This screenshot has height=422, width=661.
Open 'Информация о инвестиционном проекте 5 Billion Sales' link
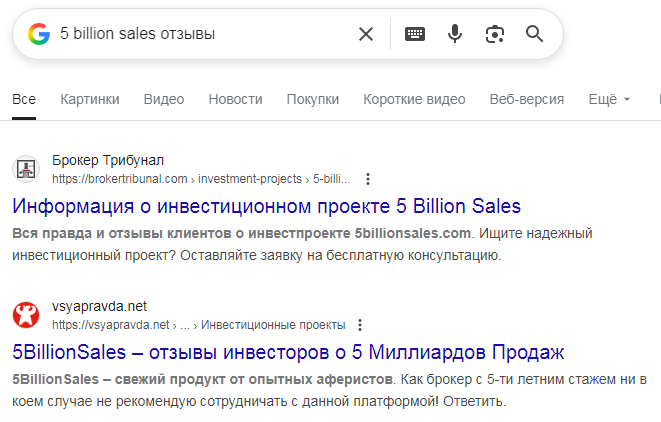pyautogui.click(x=267, y=207)
